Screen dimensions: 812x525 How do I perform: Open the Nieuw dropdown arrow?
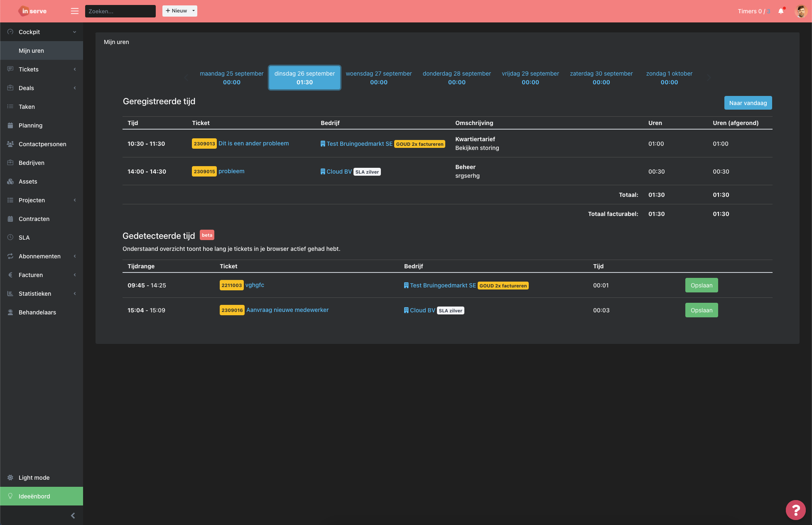click(194, 11)
